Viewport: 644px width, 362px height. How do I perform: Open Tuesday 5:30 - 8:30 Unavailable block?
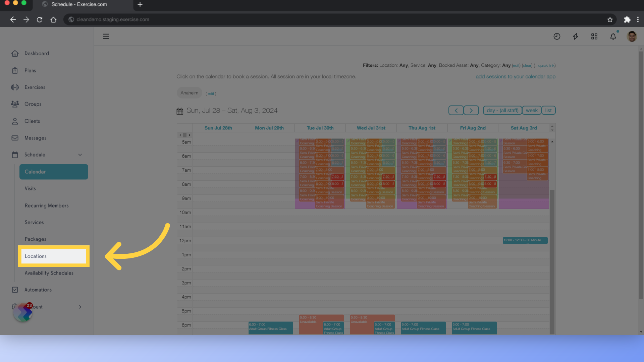(x=311, y=324)
